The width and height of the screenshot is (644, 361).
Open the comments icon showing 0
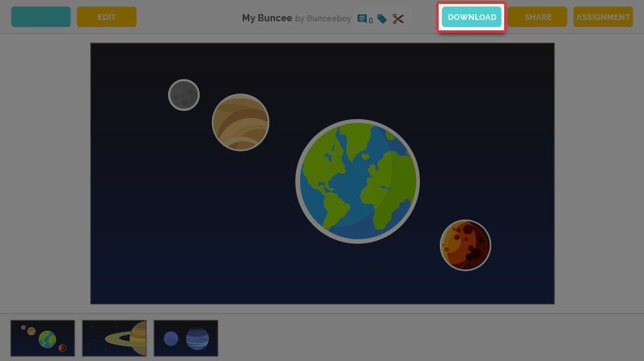(365, 19)
